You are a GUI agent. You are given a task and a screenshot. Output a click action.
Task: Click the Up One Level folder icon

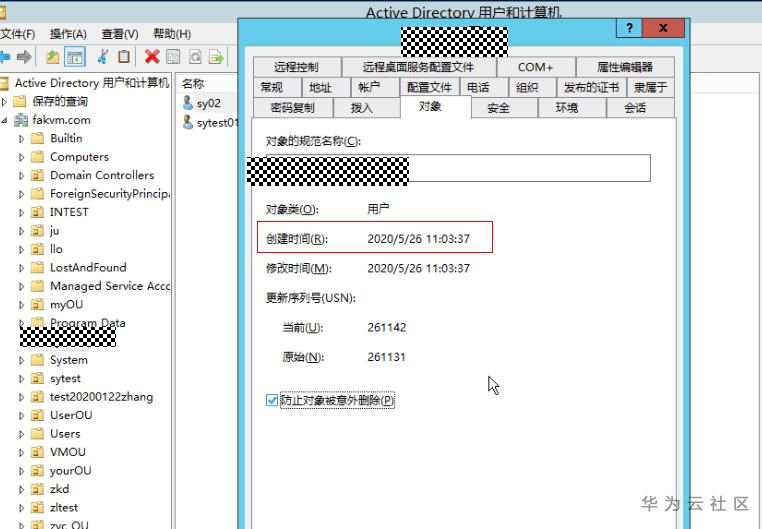52,57
